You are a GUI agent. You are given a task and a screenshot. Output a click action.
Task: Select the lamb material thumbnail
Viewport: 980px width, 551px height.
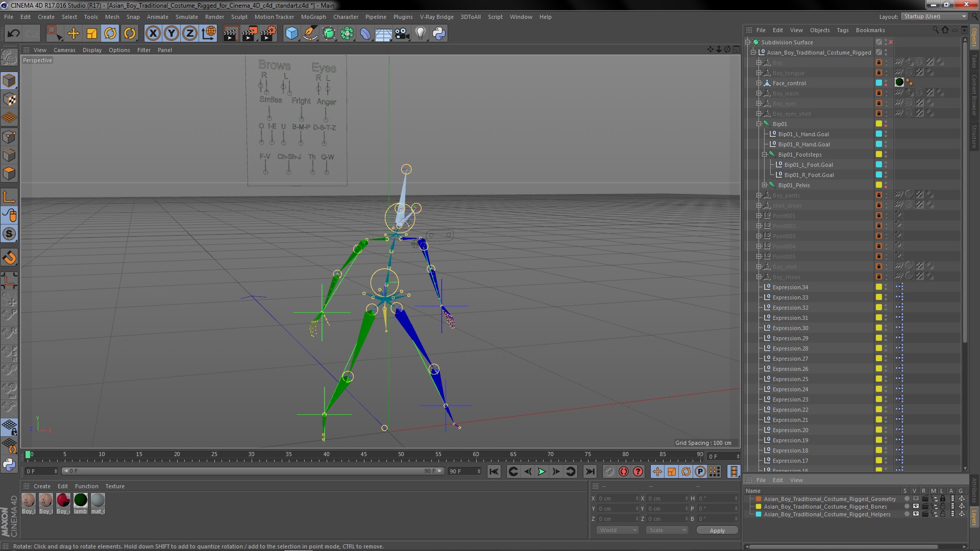(81, 500)
